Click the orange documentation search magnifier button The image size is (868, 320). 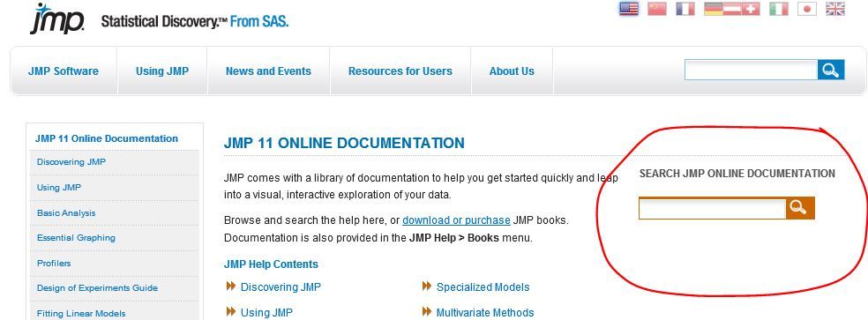click(x=800, y=208)
